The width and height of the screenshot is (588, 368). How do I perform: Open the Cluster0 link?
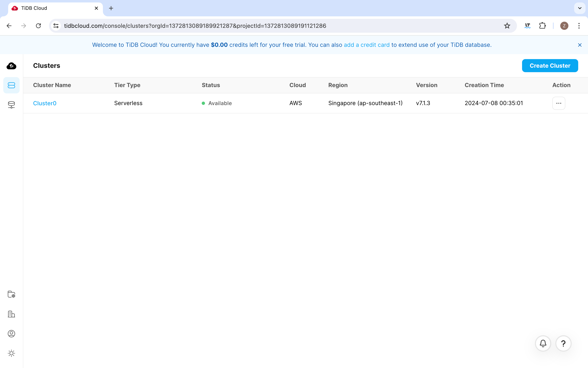click(x=45, y=103)
